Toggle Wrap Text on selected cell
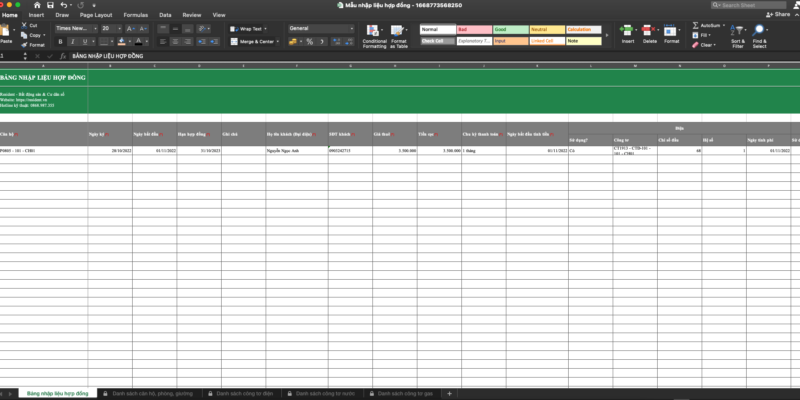The height and width of the screenshot is (400, 800). click(248, 29)
